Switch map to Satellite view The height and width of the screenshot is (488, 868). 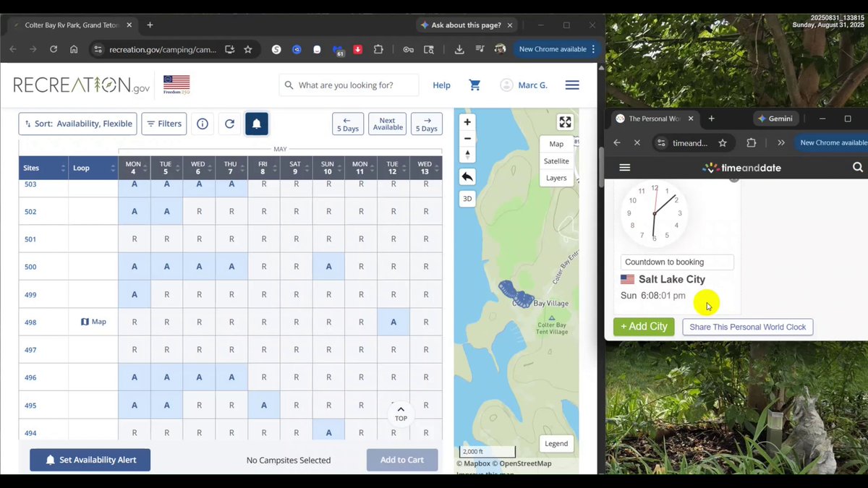tap(556, 160)
